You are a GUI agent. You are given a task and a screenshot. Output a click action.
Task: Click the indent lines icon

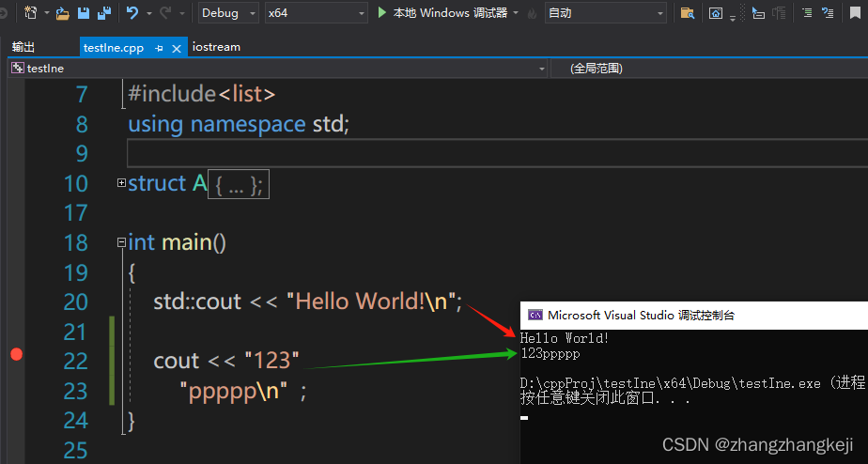pyautogui.click(x=807, y=12)
